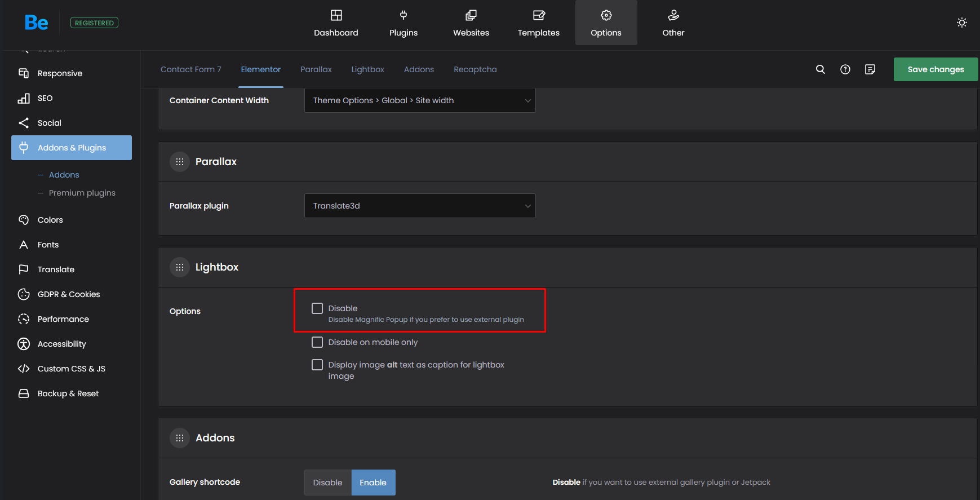This screenshot has height=500, width=980.
Task: Click the Translate flag icon in sidebar
Action: [24, 269]
